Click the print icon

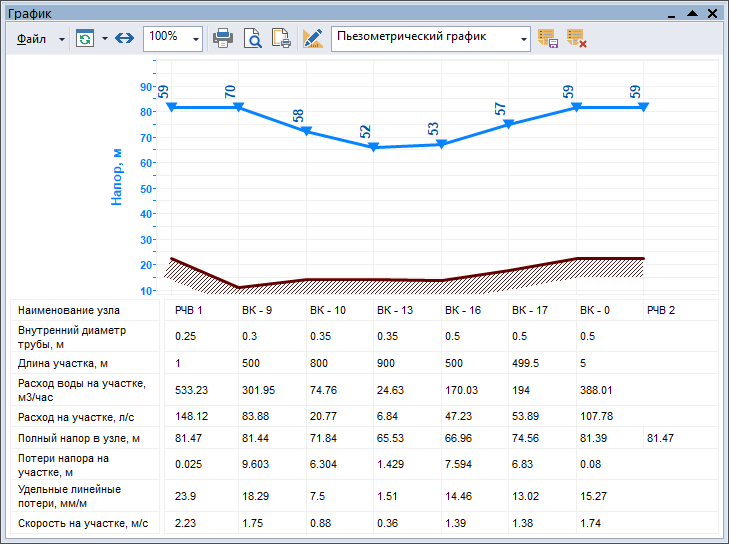coord(223,38)
